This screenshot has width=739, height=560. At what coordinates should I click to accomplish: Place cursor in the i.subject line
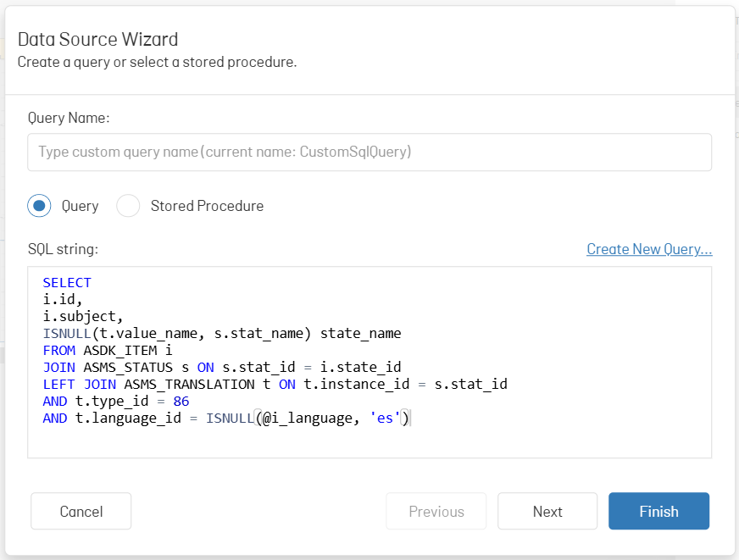coord(83,317)
